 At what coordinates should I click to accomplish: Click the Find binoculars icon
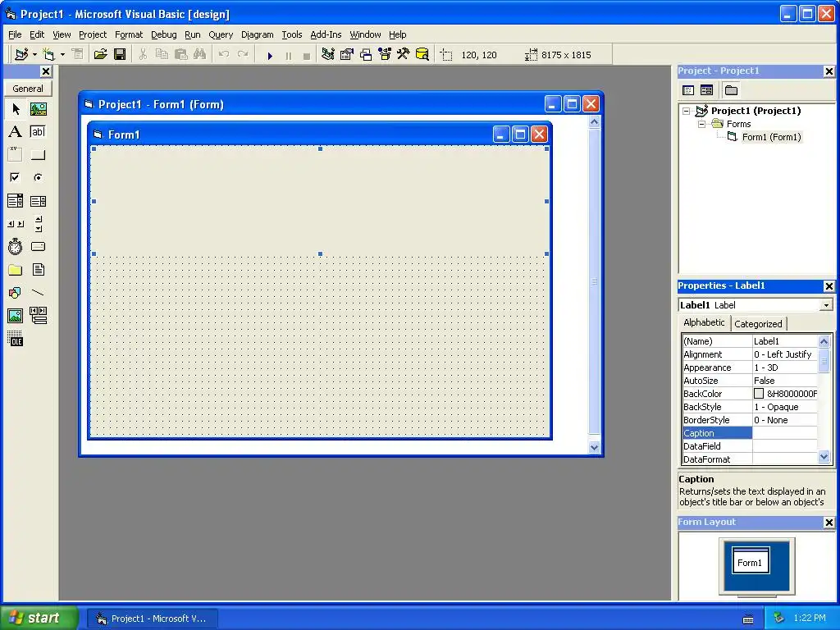coord(200,55)
